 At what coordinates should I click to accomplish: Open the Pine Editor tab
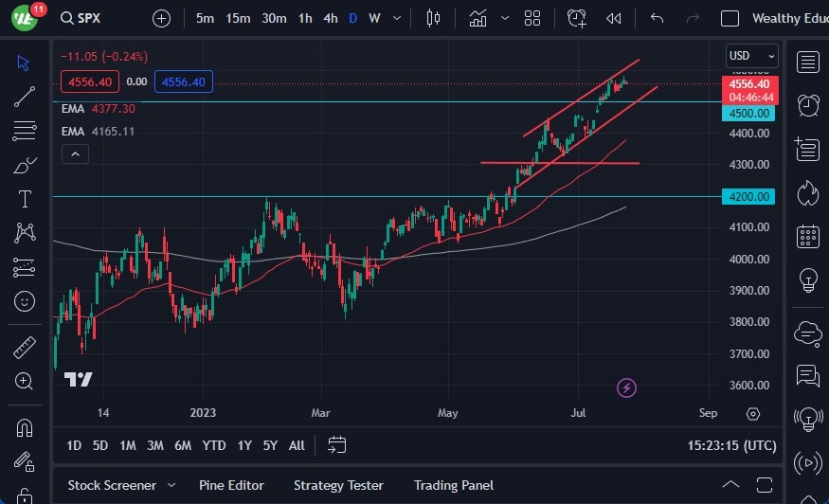231,485
